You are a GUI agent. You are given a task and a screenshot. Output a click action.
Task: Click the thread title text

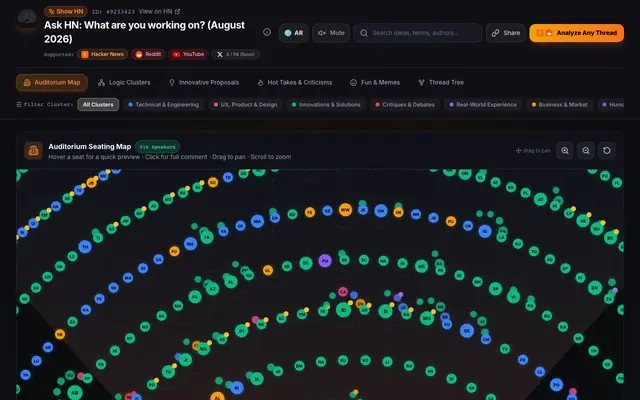(144, 32)
